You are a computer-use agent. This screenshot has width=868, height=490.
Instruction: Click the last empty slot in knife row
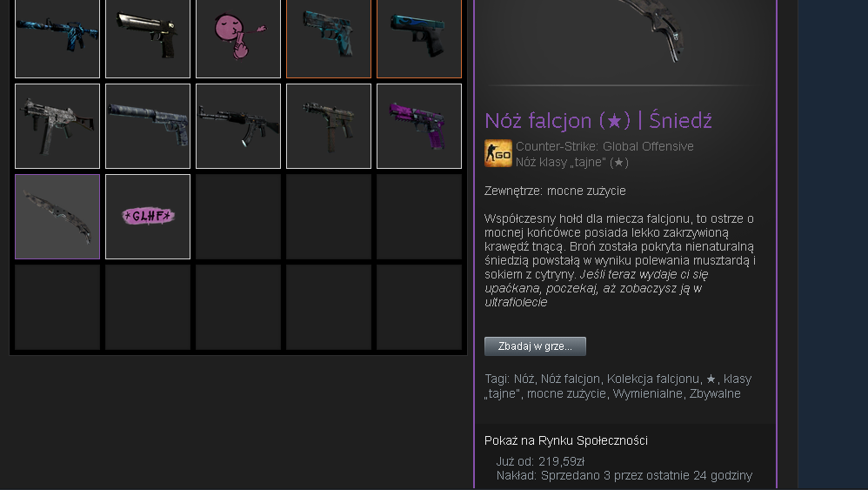click(419, 217)
